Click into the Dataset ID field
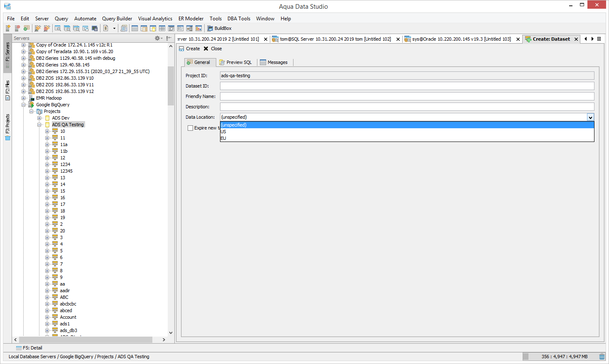This screenshot has width=609, height=364. [407, 86]
